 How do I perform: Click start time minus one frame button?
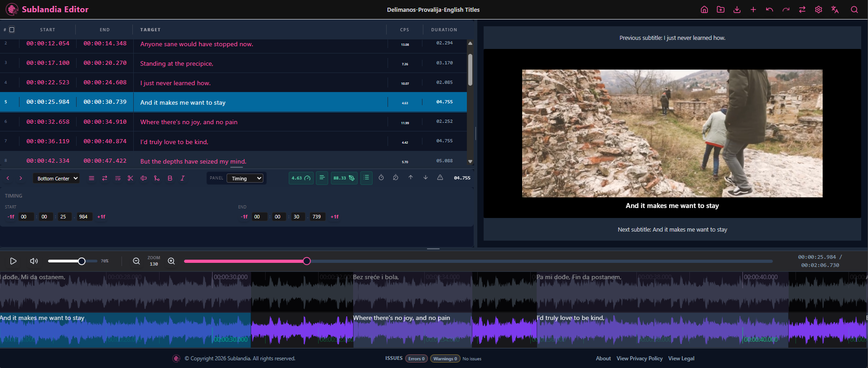point(11,217)
